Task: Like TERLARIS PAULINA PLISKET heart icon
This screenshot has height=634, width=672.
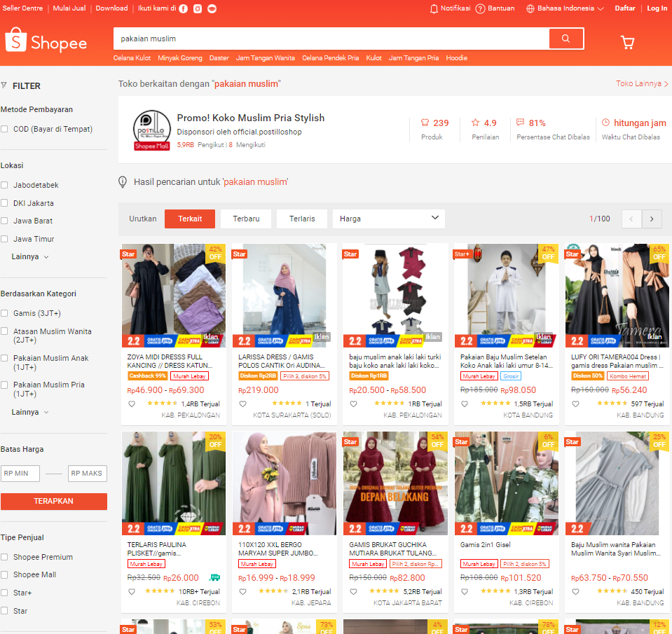Action: (x=132, y=591)
